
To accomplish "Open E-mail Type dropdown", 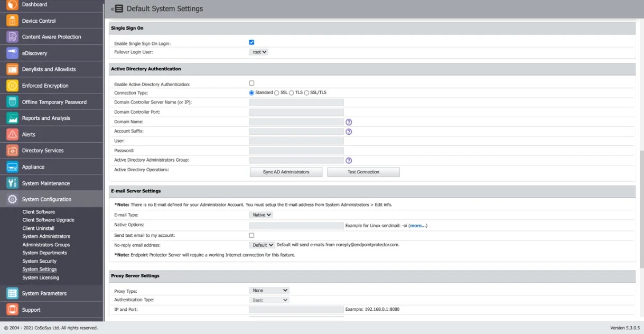I will [261, 215].
